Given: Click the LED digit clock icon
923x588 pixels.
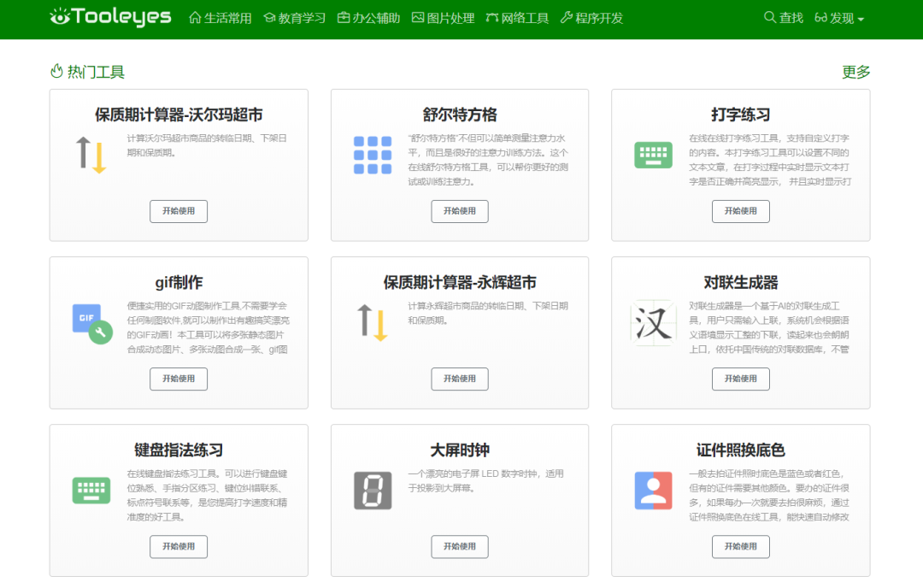Looking at the screenshot, I should 372,491.
